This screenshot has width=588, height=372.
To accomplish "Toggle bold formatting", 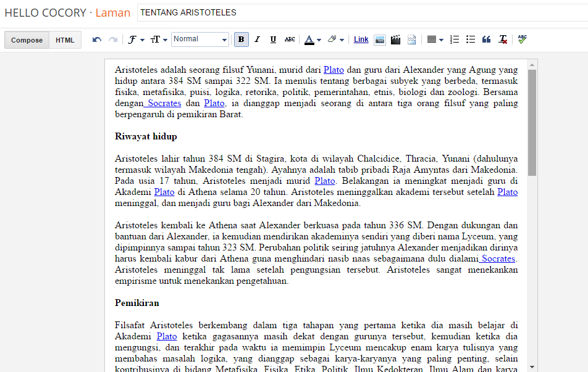I will pos(241,39).
